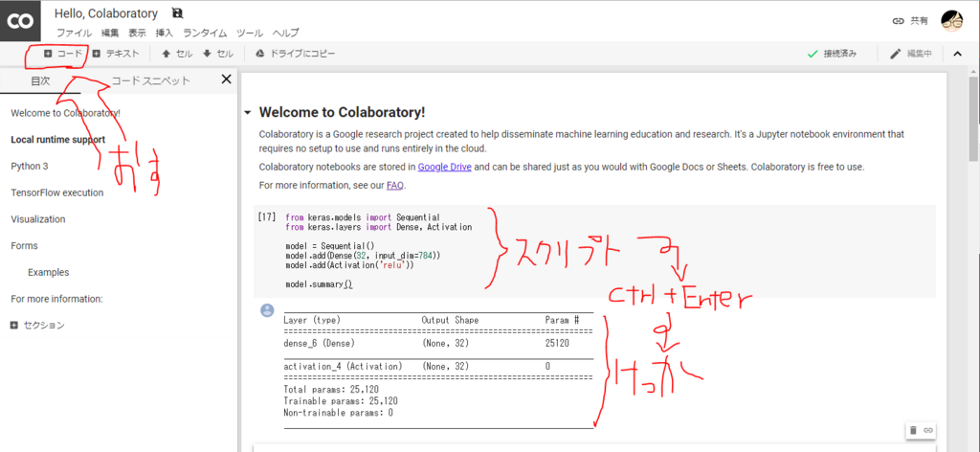Open the Google Drive link
Image resolution: width=980 pixels, height=452 pixels.
point(444,167)
